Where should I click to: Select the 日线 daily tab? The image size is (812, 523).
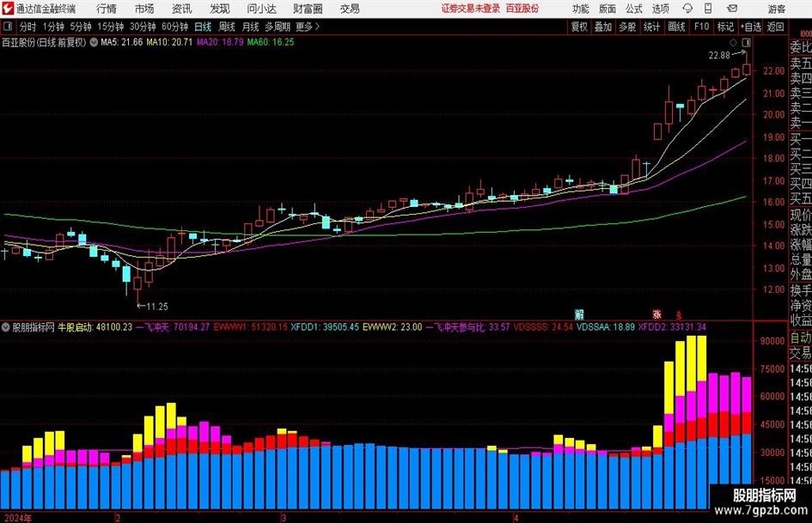coord(203,27)
